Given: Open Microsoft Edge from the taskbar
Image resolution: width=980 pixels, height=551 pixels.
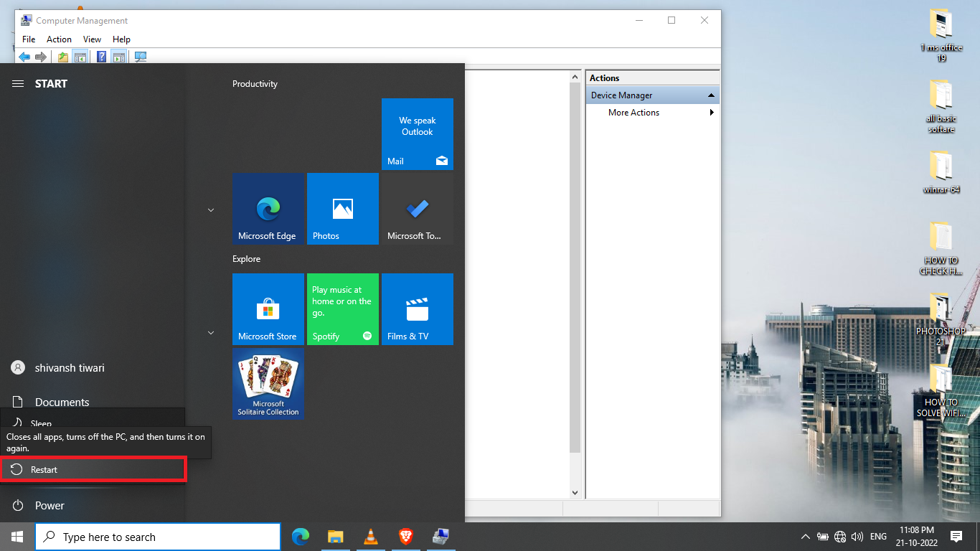Looking at the screenshot, I should click(x=301, y=537).
